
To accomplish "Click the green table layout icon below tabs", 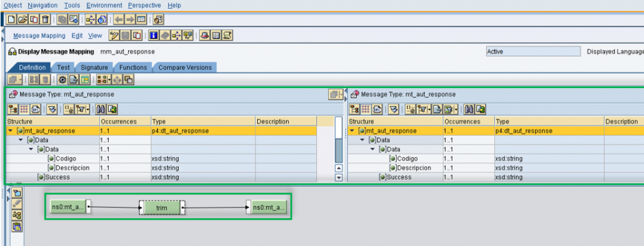I will pyautogui.click(x=85, y=80).
